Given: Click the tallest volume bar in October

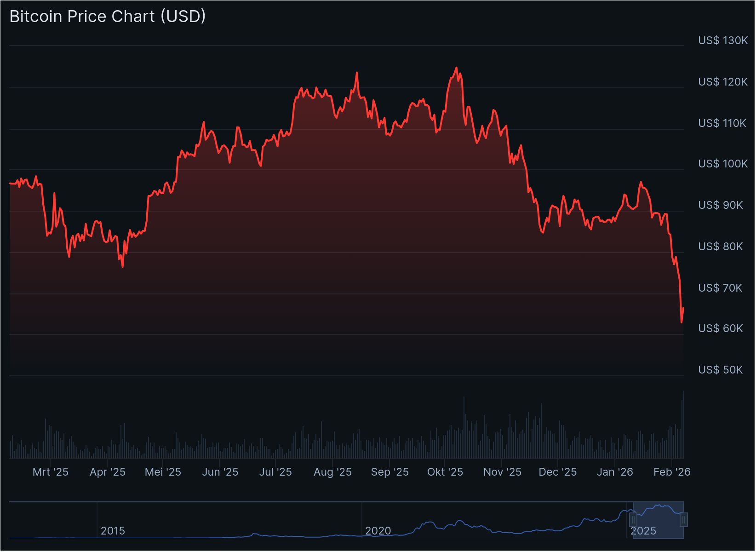Looking at the screenshot, I should point(464,428).
